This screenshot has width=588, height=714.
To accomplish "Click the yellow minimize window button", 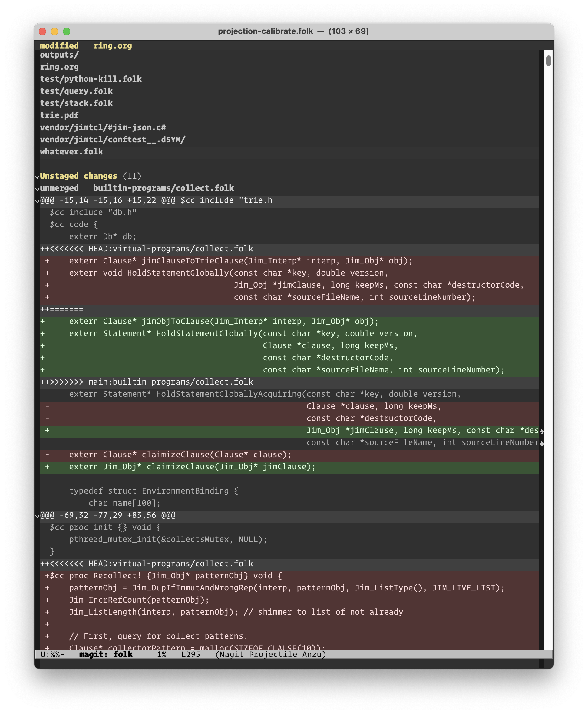I will point(55,31).
